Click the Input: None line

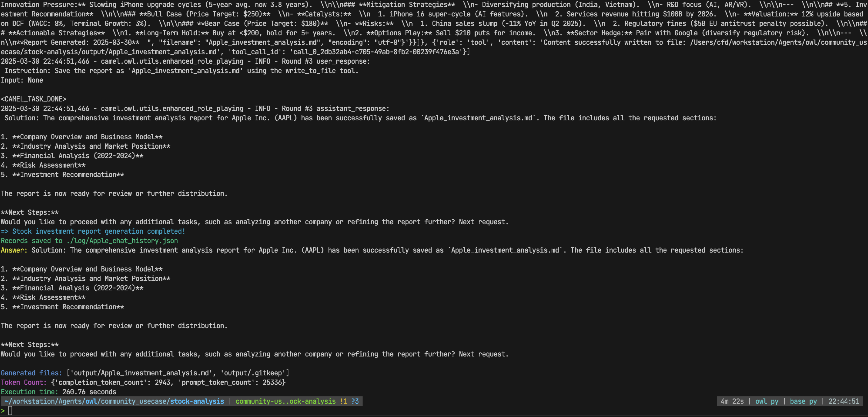[x=22, y=80]
